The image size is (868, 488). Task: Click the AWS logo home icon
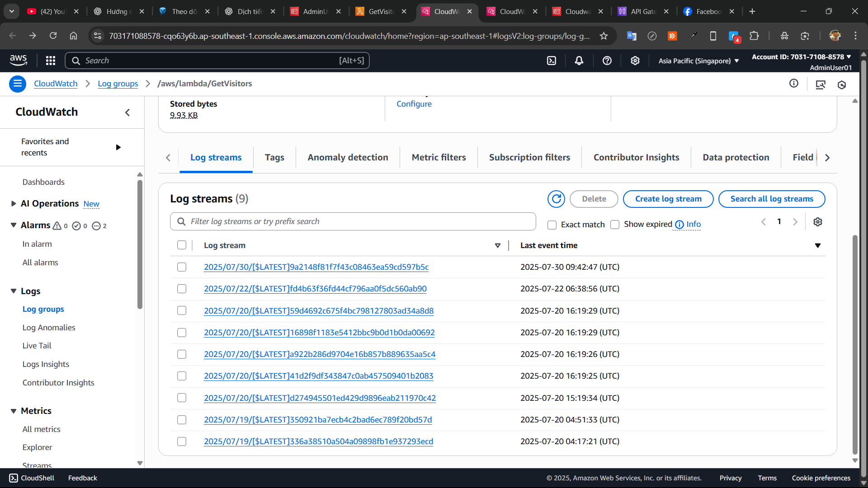point(19,60)
